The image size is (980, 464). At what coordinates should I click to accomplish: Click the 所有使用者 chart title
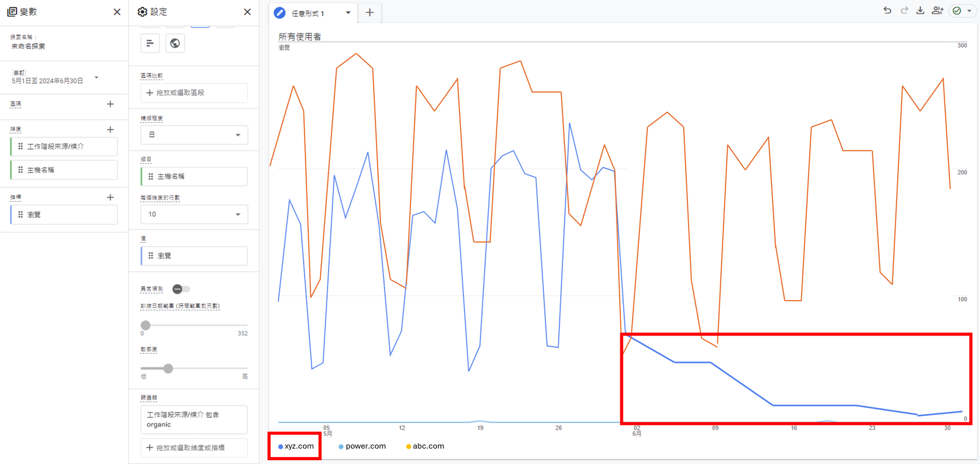(300, 37)
